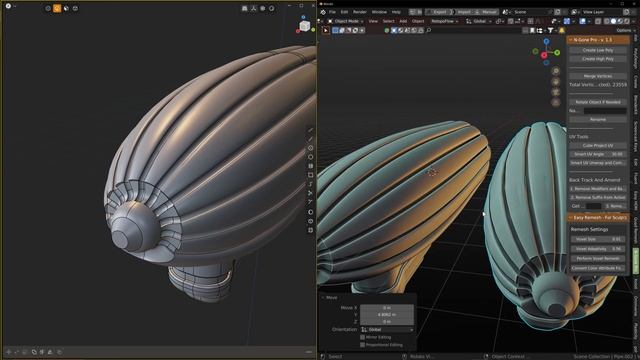Click the Merge Vertices button
Image resolution: width=640 pixels, height=360 pixels.
point(598,76)
